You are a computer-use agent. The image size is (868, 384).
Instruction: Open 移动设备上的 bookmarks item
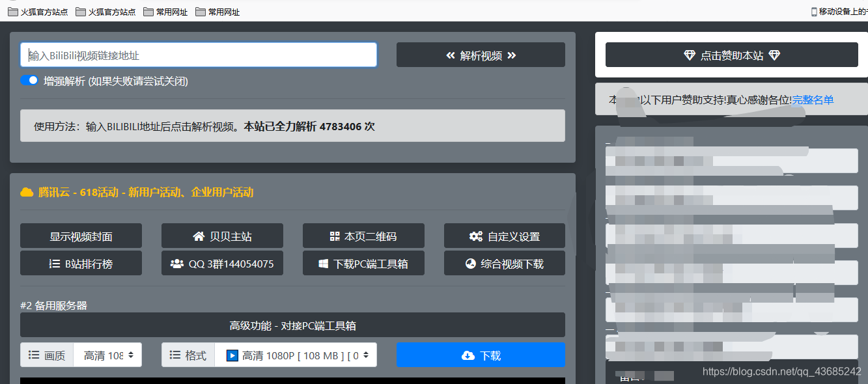[x=839, y=12]
